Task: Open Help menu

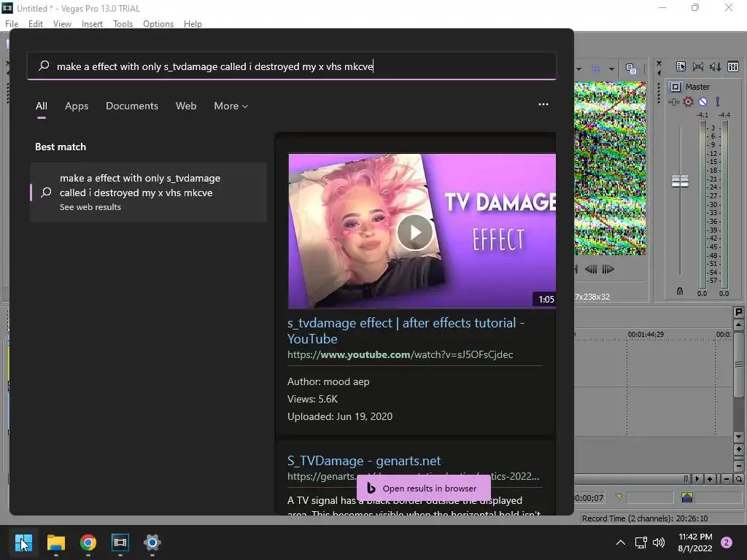Action: click(x=193, y=24)
